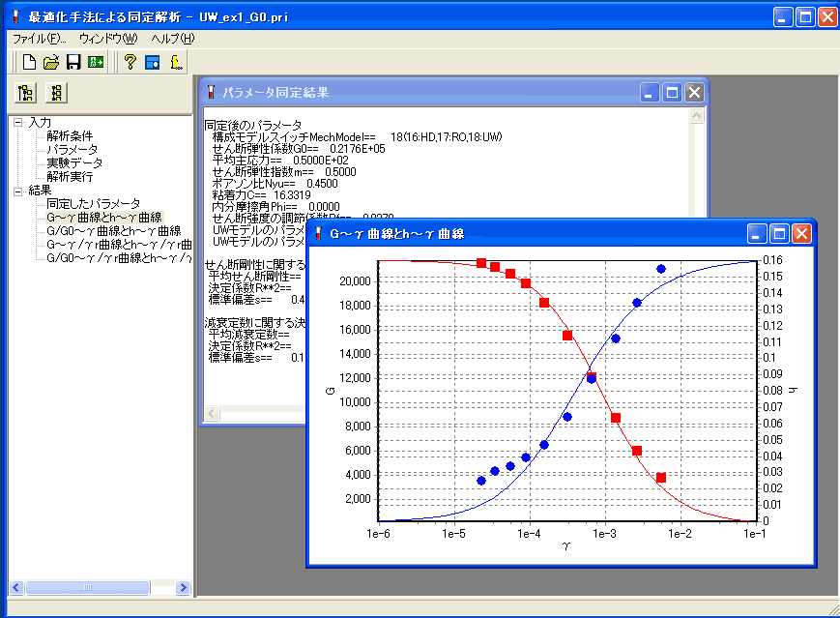The height and width of the screenshot is (618, 840).
Task: Click the expand tree icon above the tree panel
Action: (x=26, y=94)
